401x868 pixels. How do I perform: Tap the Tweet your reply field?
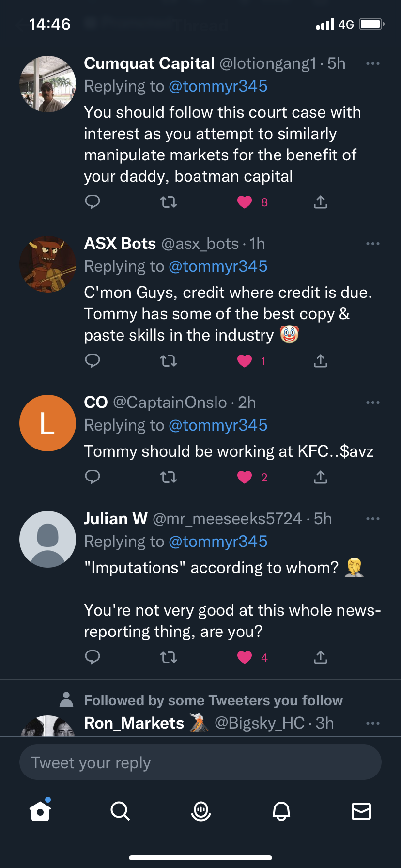pos(200,762)
